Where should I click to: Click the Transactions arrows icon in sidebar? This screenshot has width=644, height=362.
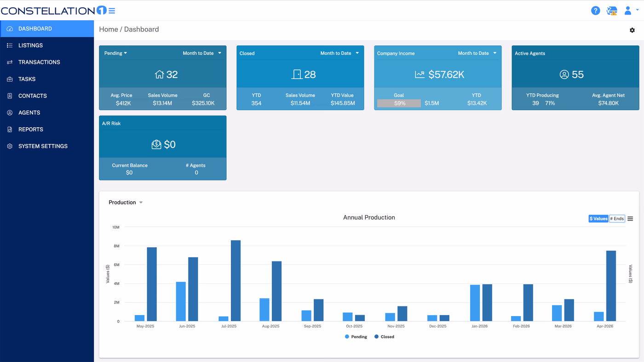10,62
